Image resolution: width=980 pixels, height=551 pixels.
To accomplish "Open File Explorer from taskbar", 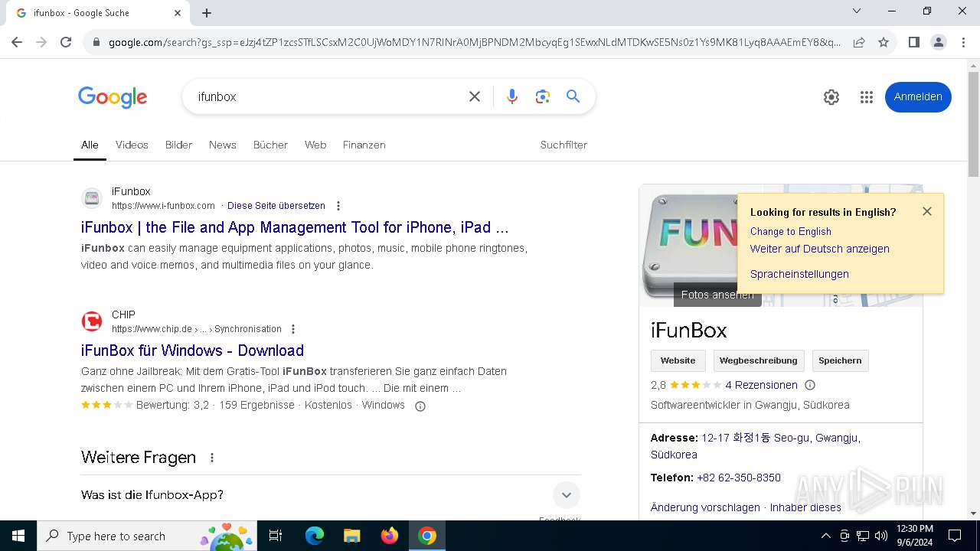I will tap(351, 536).
